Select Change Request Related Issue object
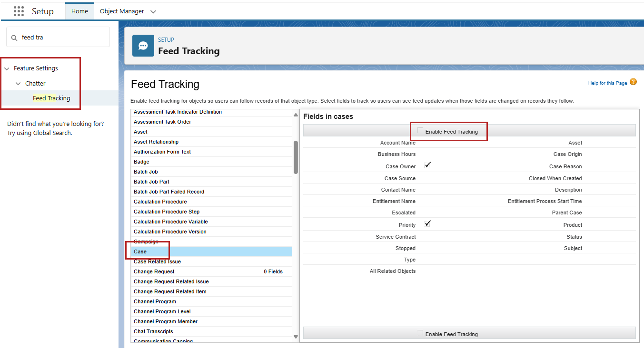644x348 pixels. coord(212,281)
